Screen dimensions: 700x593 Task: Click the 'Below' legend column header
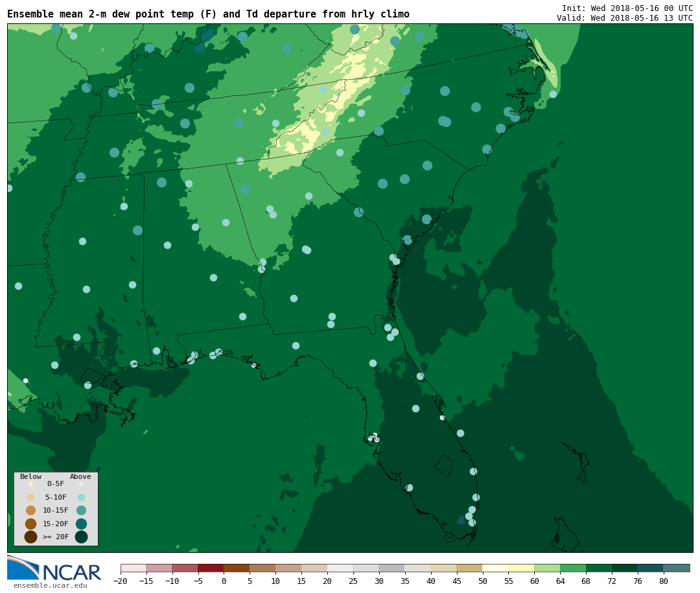point(30,476)
